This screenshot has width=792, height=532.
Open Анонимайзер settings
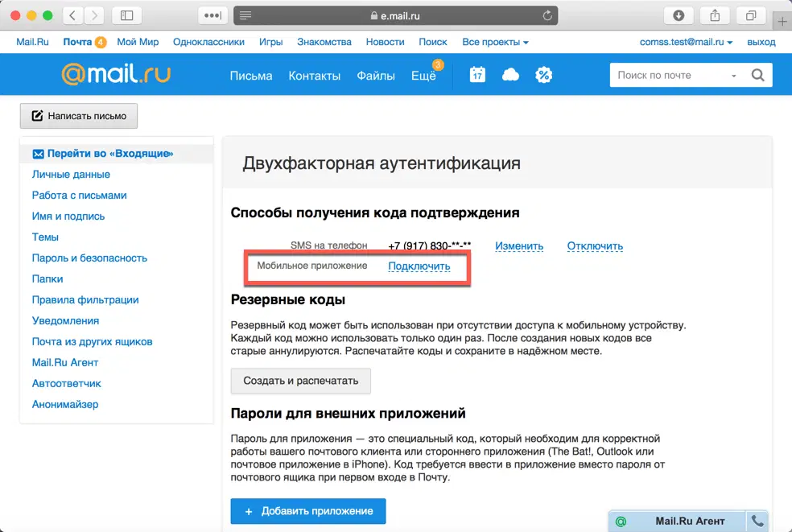[x=65, y=404]
